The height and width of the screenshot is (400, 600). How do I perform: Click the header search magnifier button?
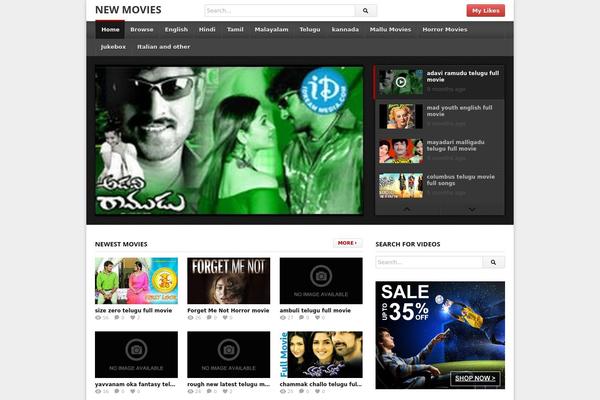coord(366,11)
